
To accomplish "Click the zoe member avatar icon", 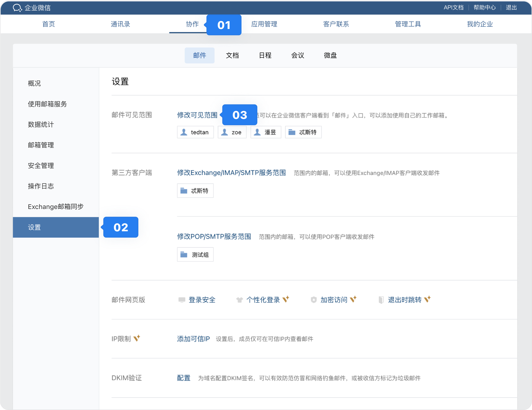I will [225, 132].
